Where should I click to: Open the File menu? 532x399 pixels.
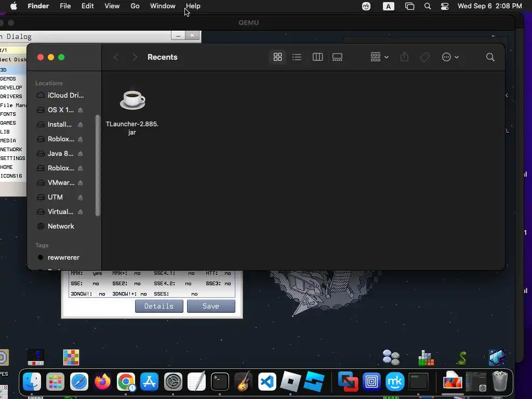(x=65, y=6)
